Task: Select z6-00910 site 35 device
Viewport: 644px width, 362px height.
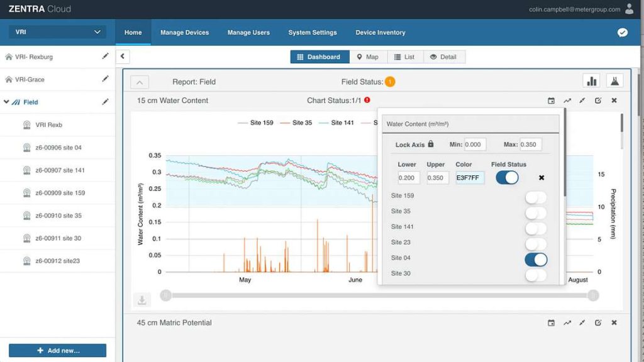Action: point(58,216)
